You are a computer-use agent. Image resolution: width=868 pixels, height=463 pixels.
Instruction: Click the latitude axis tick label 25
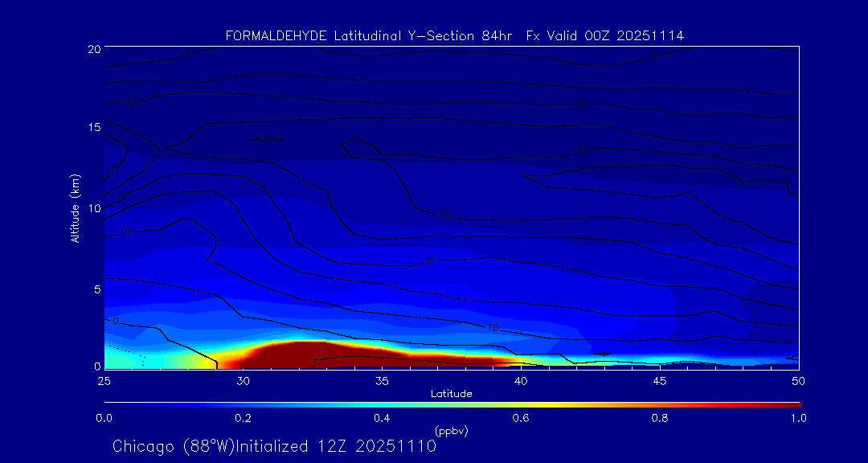click(104, 381)
